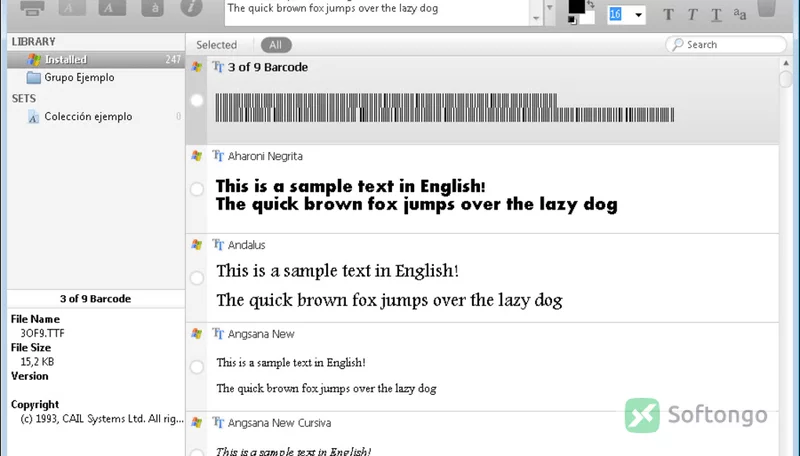Click the print icon in the toolbar

coord(32,8)
